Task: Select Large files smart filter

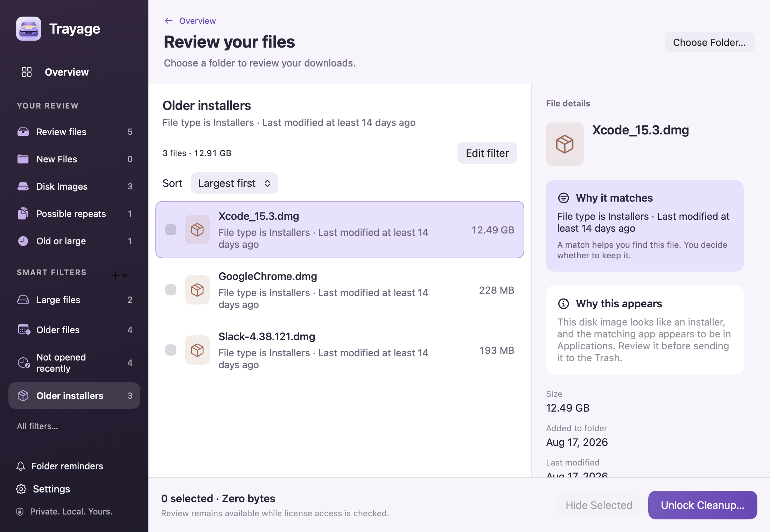Action: pyautogui.click(x=74, y=300)
